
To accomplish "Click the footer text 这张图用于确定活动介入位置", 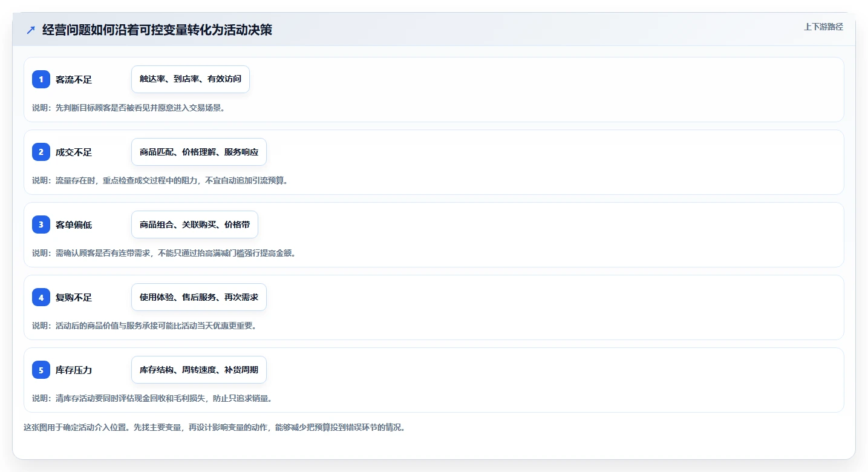I will click(214, 427).
